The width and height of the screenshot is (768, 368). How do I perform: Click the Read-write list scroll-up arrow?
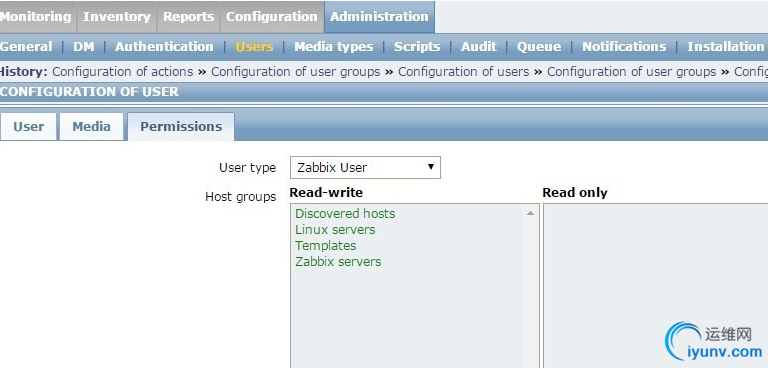(x=530, y=213)
